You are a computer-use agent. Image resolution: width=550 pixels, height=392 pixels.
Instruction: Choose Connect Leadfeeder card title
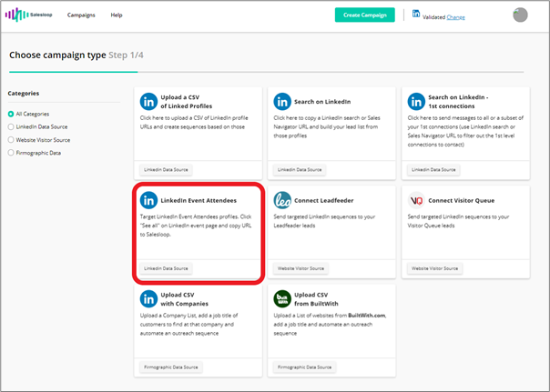[324, 200]
